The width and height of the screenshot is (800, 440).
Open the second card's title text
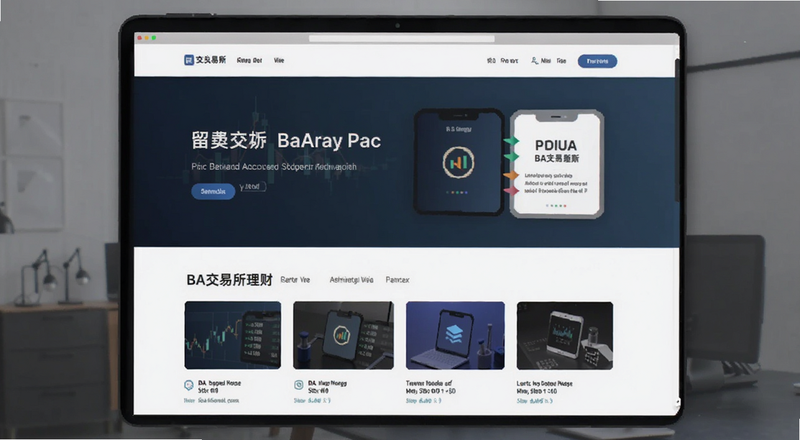(x=328, y=386)
